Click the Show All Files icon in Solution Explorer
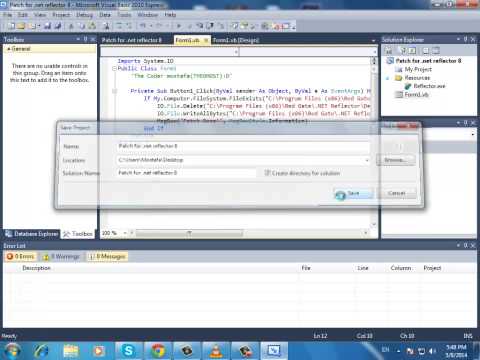480x360 pixels. coord(403,51)
